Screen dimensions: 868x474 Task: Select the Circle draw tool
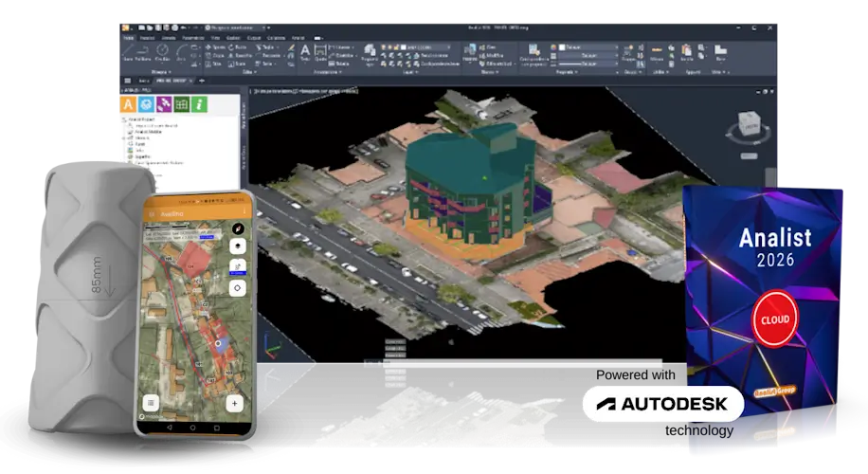pos(162,52)
